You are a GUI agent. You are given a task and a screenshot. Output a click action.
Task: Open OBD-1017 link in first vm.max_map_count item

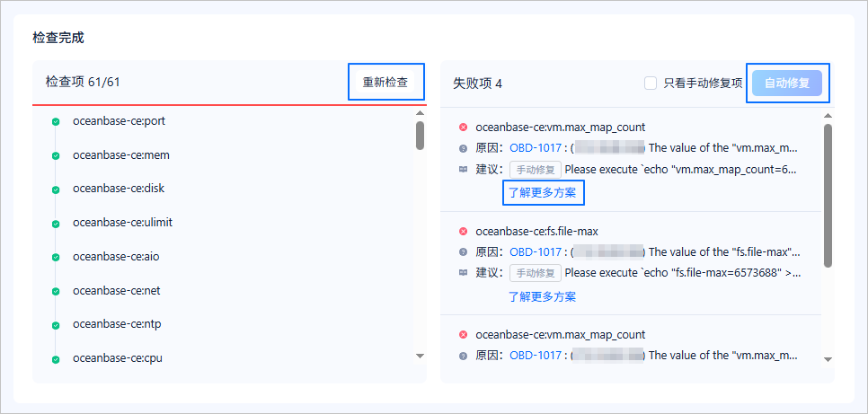point(536,148)
